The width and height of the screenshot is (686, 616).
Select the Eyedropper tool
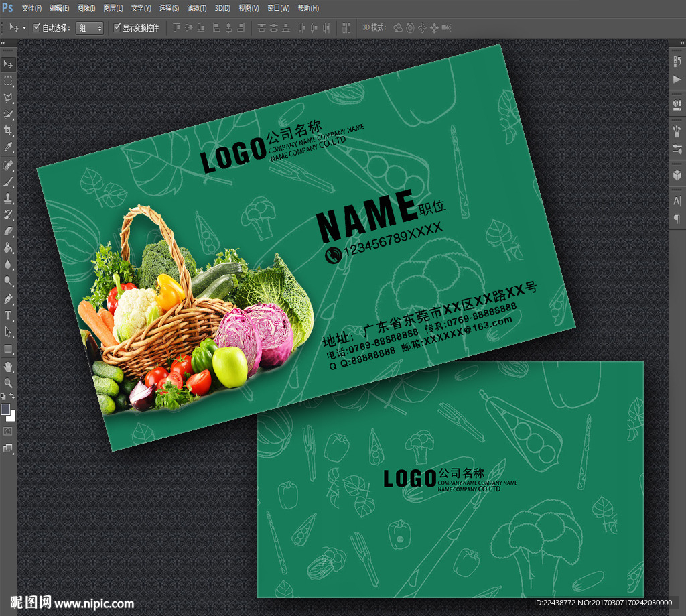tap(8, 147)
